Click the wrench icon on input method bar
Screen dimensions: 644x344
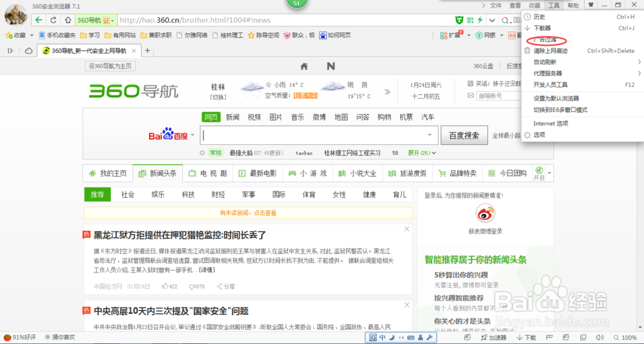[430, 338]
